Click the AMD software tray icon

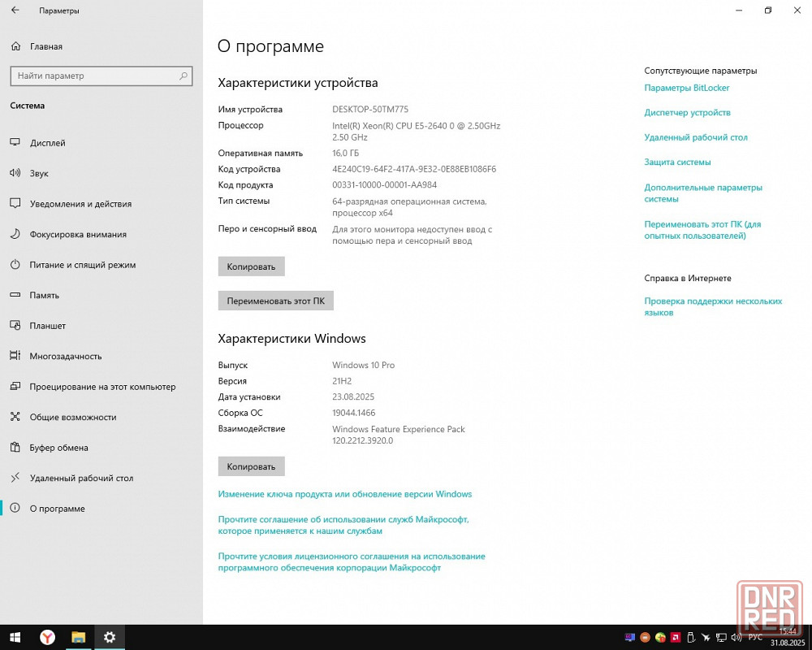(675, 638)
